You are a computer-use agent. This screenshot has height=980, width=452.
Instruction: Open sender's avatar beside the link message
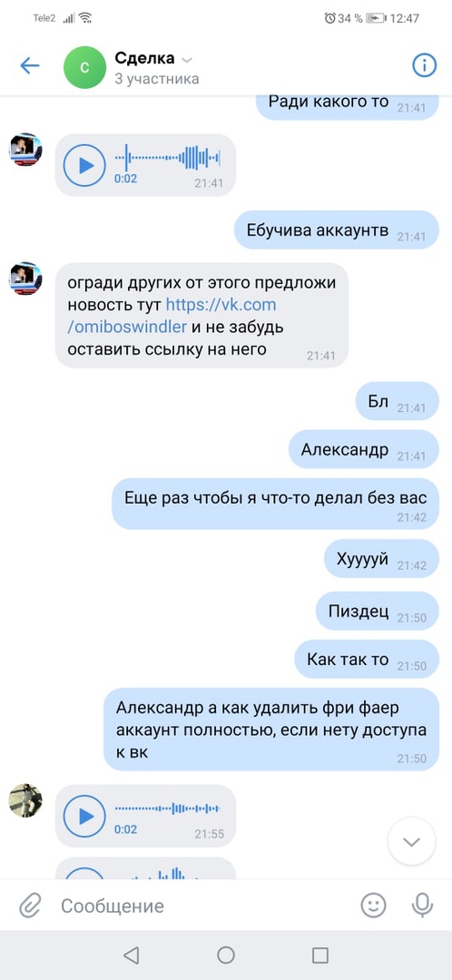(x=25, y=279)
